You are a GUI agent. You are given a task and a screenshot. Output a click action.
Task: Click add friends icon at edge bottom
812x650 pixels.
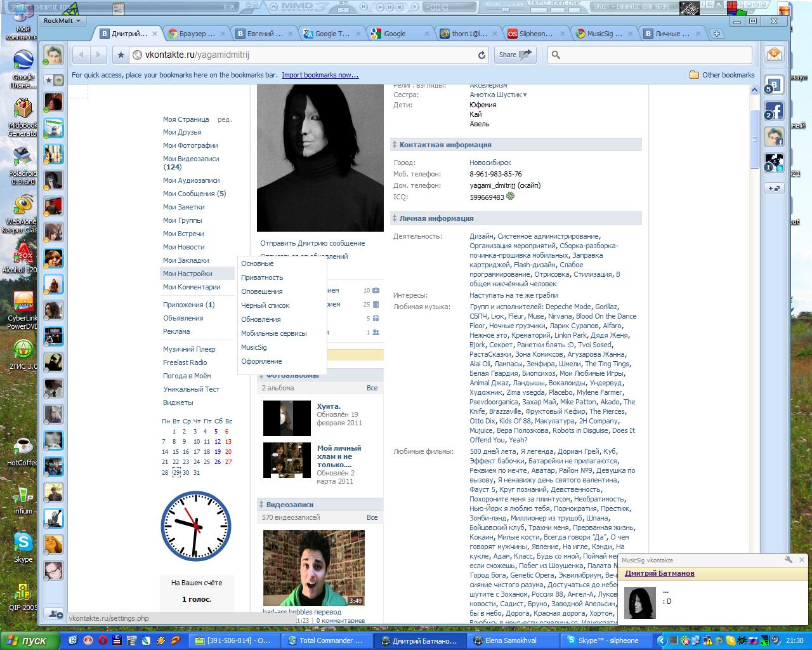pos(55,614)
